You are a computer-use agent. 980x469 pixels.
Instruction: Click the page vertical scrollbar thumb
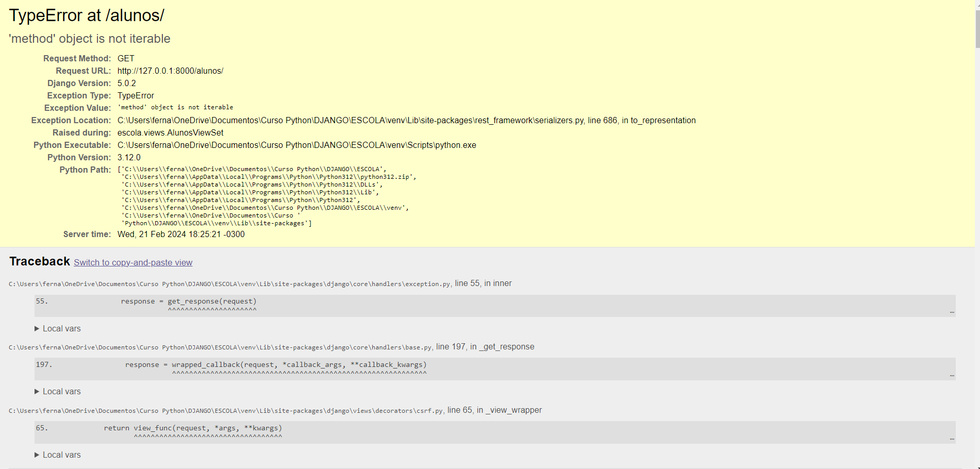977,28
